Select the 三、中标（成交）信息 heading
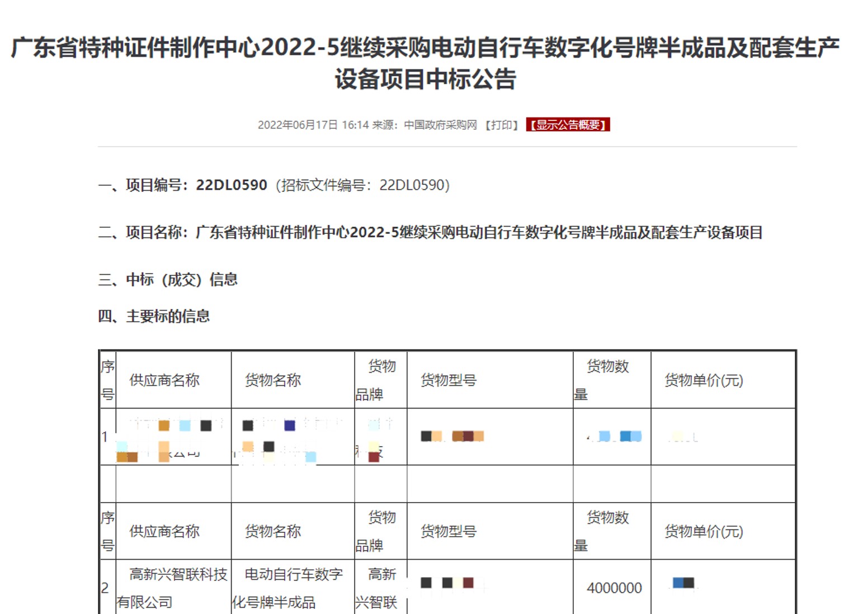Image resolution: width=868 pixels, height=614 pixels. [x=168, y=279]
